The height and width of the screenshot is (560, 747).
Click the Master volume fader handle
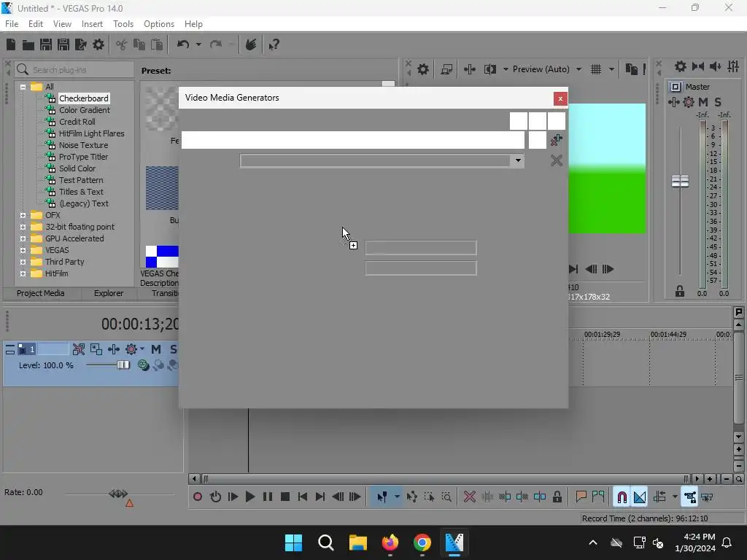click(680, 181)
